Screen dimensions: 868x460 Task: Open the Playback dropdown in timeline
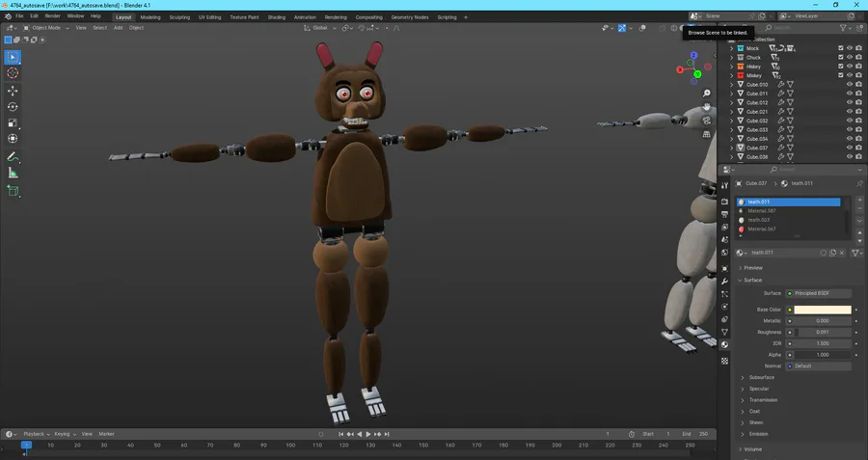coord(37,434)
